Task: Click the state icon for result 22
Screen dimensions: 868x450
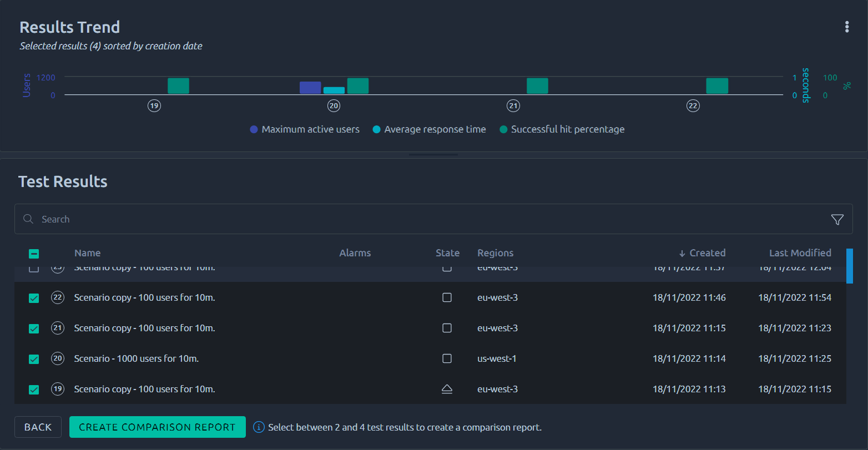Action: click(447, 297)
